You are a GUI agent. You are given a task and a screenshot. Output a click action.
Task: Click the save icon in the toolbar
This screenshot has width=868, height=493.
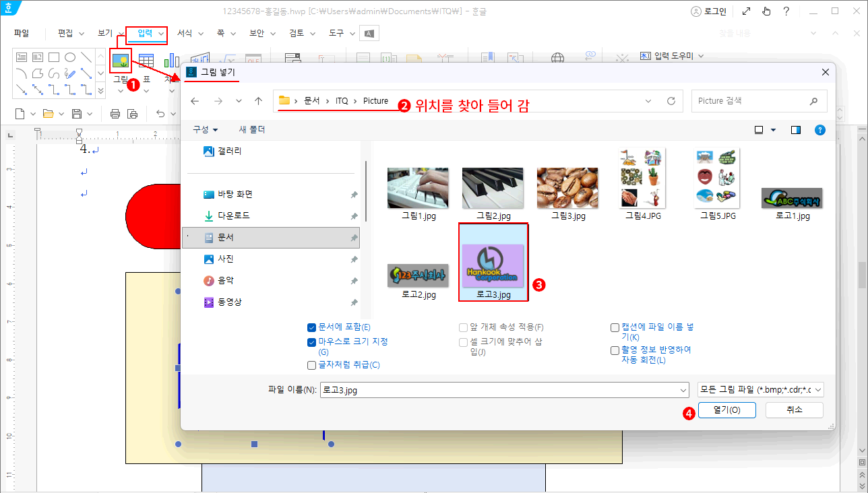[x=77, y=113]
